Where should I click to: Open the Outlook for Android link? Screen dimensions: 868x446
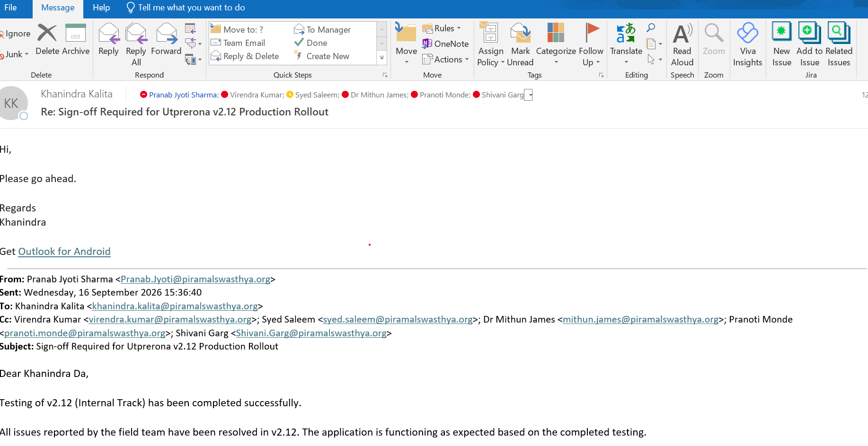64,252
